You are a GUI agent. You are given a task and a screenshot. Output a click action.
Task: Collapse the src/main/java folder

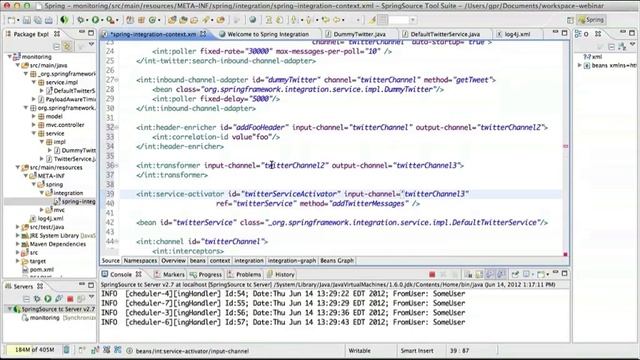[18, 65]
